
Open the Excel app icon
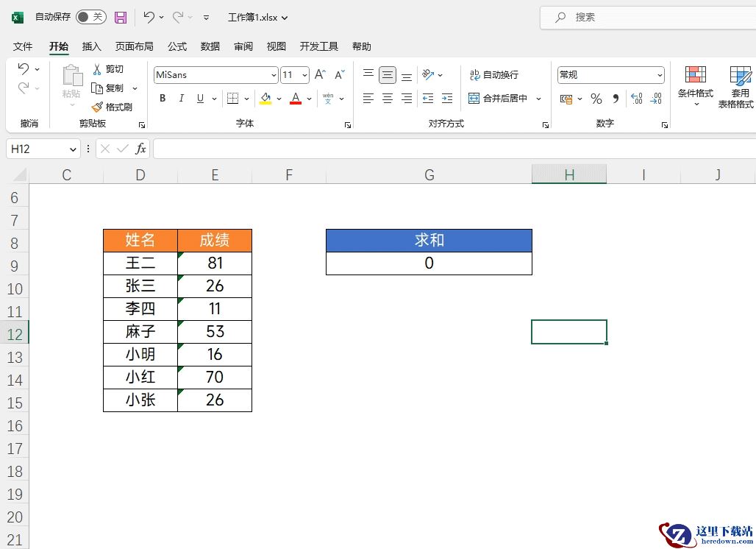point(18,18)
